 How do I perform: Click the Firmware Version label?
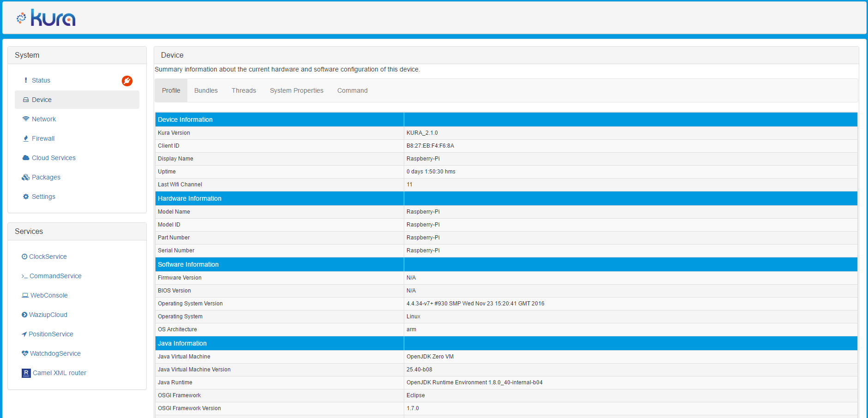click(180, 278)
